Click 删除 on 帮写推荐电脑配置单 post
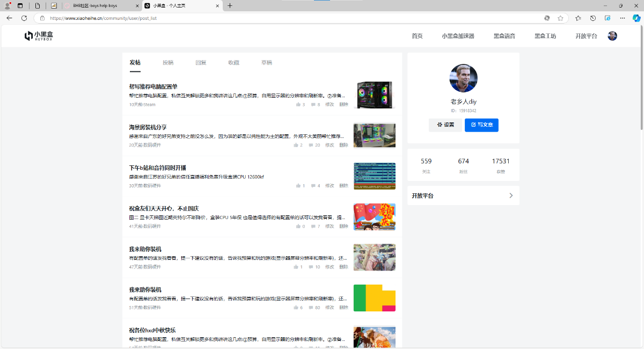 [344, 105]
